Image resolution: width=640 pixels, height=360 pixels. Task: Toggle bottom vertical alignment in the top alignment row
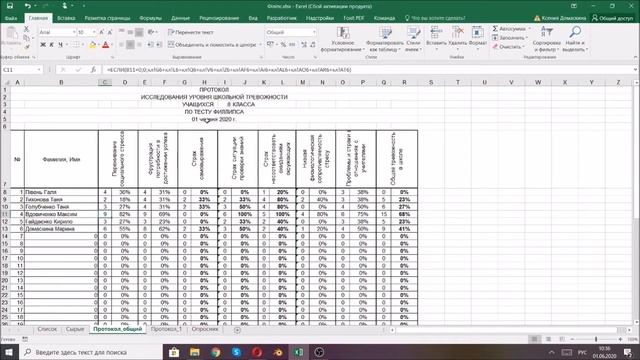coord(139,32)
